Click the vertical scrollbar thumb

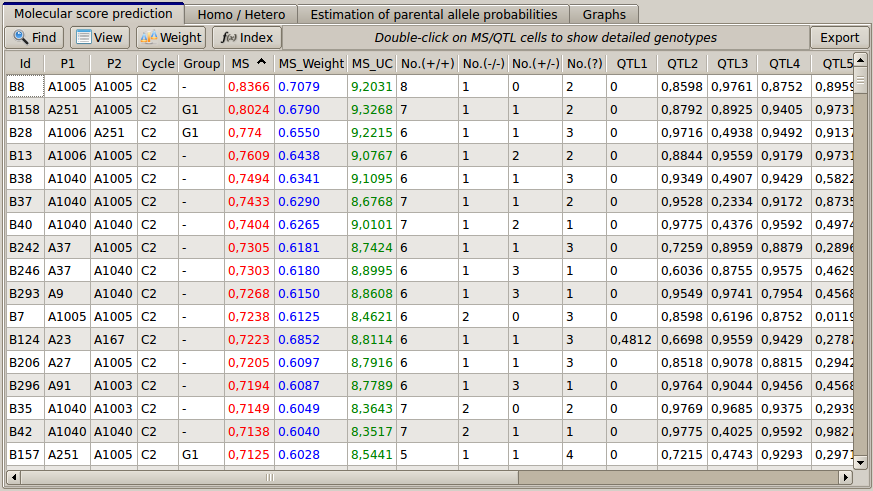[860, 81]
